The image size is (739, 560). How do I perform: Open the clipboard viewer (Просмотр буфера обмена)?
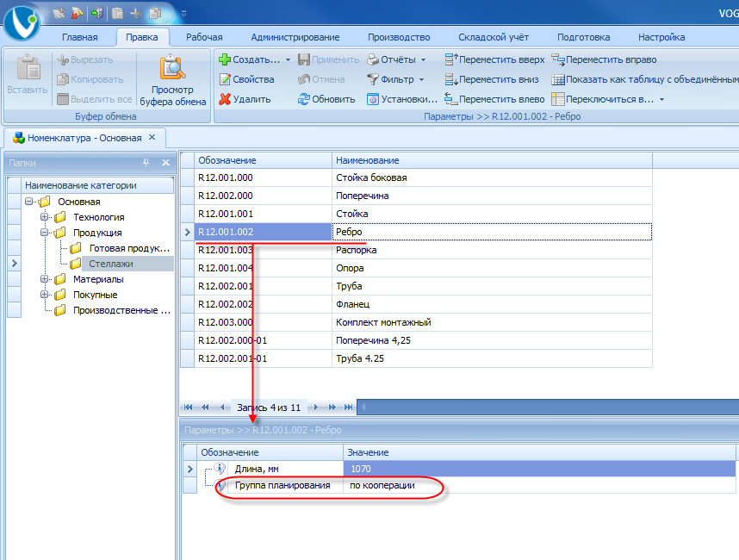(172, 80)
